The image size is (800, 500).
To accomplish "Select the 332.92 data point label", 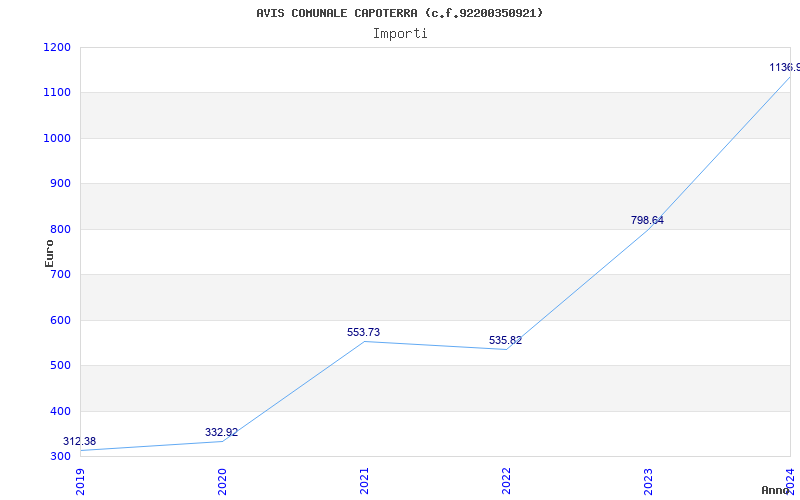I will click(221, 432).
